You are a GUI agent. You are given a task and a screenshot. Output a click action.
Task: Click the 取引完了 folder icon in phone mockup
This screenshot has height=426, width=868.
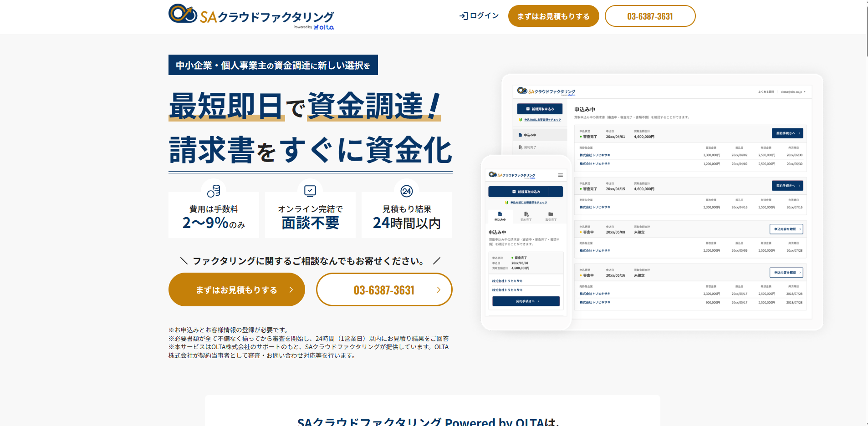tap(551, 214)
